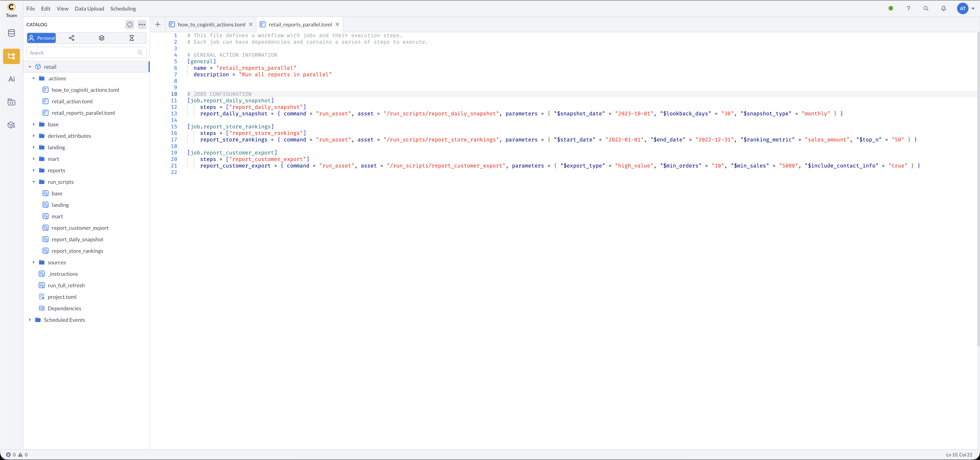Open the catalog history hourglass icon
This screenshot has width=980, height=460.
click(132, 38)
